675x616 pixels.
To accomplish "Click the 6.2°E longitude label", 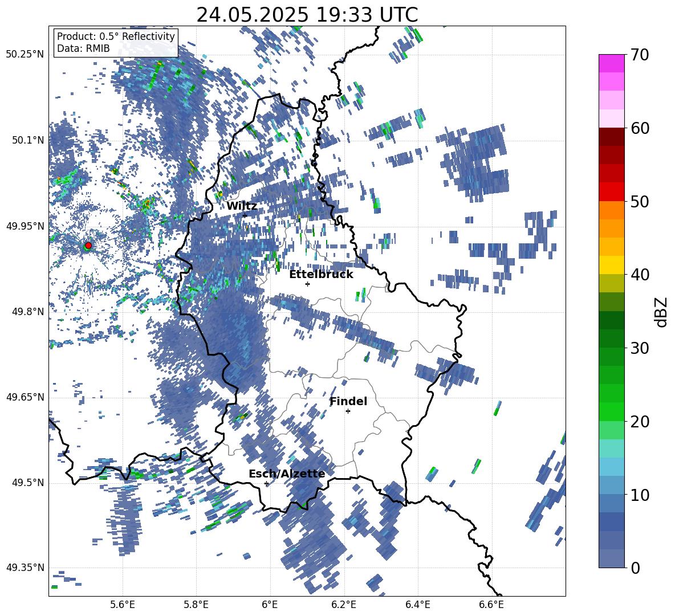I will [344, 605].
